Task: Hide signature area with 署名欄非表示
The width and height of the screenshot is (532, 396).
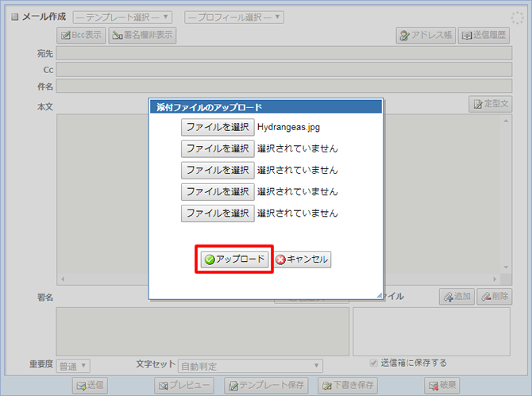Action: tap(142, 35)
